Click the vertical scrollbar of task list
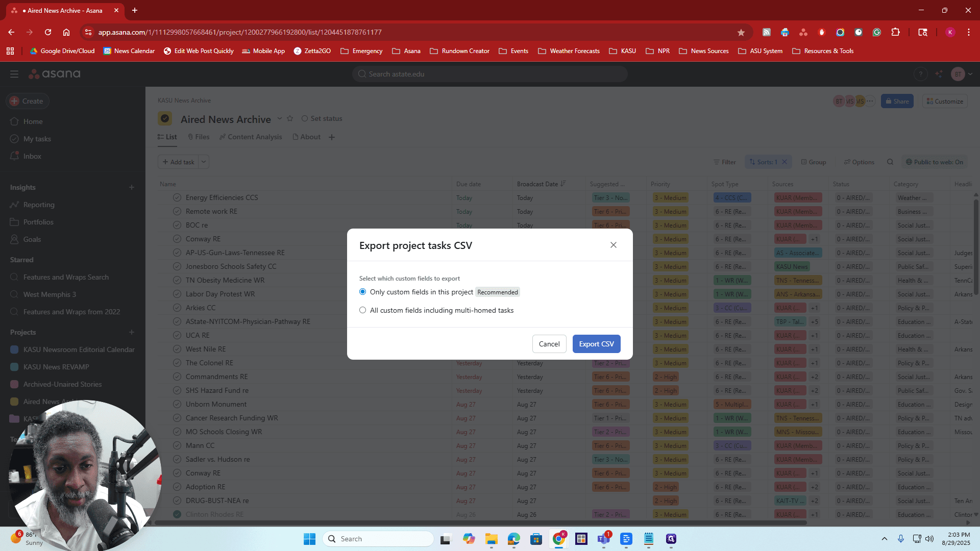980x551 pixels. pos(976,247)
